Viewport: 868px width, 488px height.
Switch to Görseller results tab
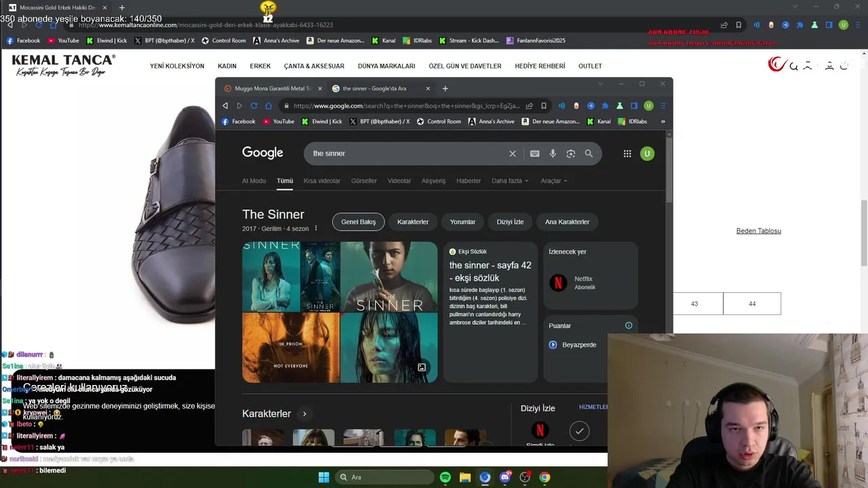click(x=364, y=181)
